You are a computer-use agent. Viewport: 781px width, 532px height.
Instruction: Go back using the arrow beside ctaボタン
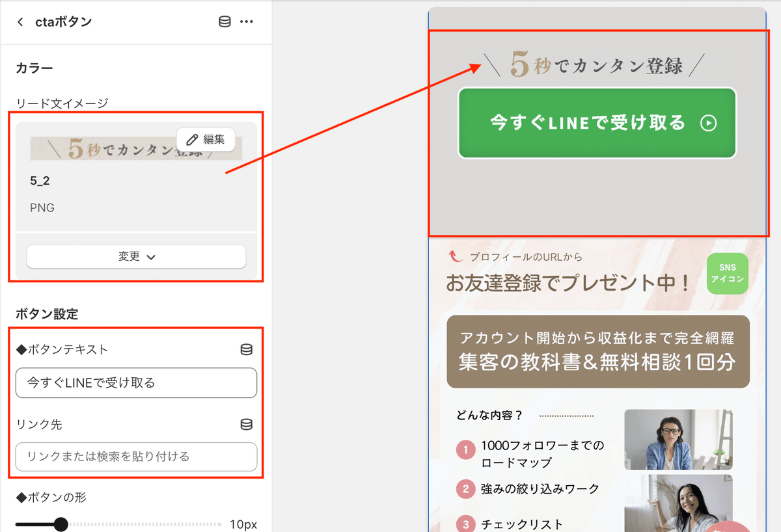[x=20, y=22]
